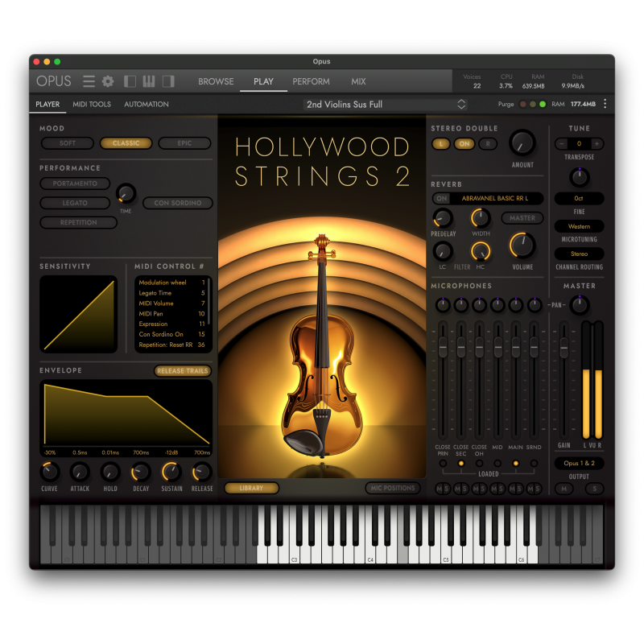The image size is (644, 644).
Task: Click the Master Pan knob
Action: 580,305
